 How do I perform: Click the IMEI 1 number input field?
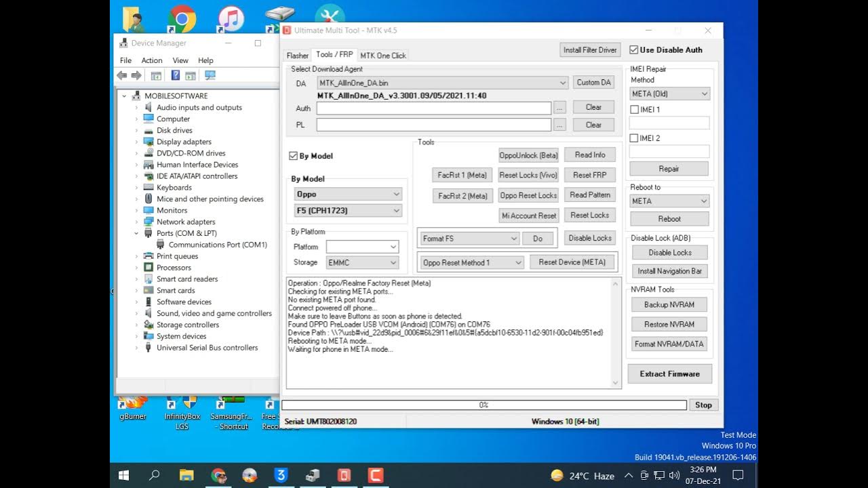tap(669, 123)
